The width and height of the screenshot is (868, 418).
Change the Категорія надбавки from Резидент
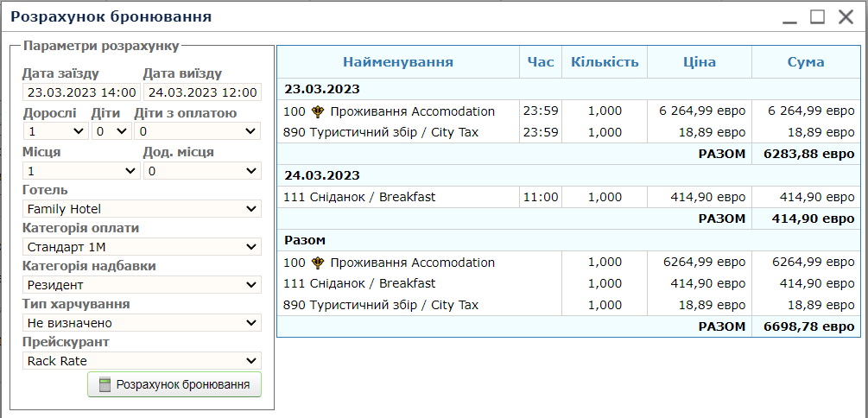click(142, 285)
